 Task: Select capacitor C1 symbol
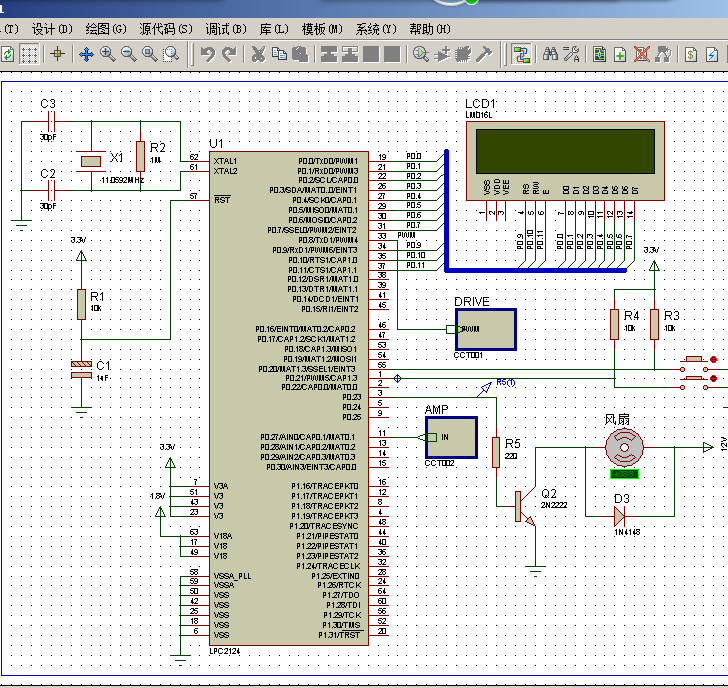pos(81,370)
